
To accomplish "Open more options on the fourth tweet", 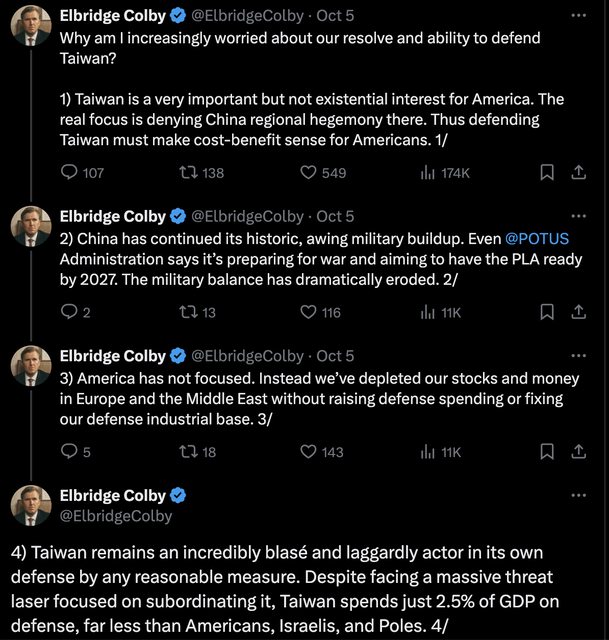I will pyautogui.click(x=578, y=496).
